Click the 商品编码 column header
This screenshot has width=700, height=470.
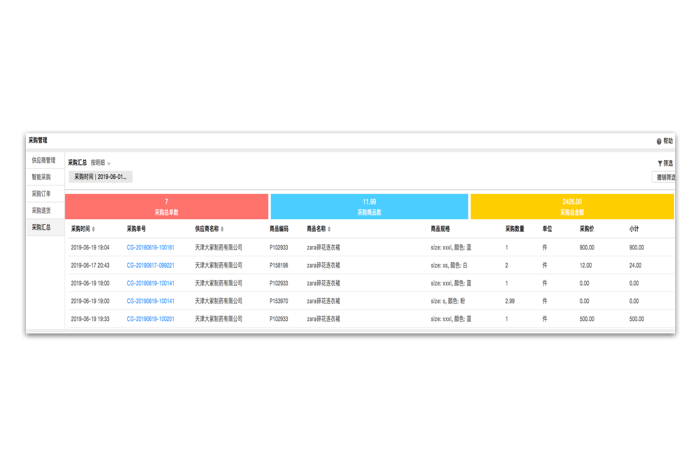279,229
